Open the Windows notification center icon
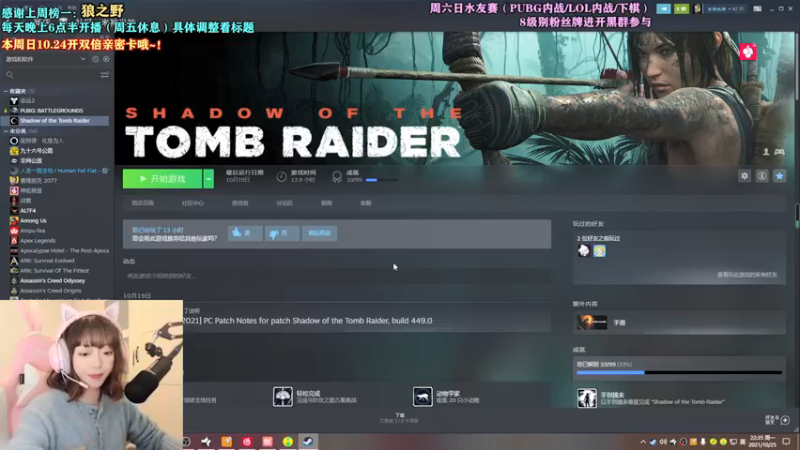This screenshot has height=450, width=800. [x=786, y=442]
